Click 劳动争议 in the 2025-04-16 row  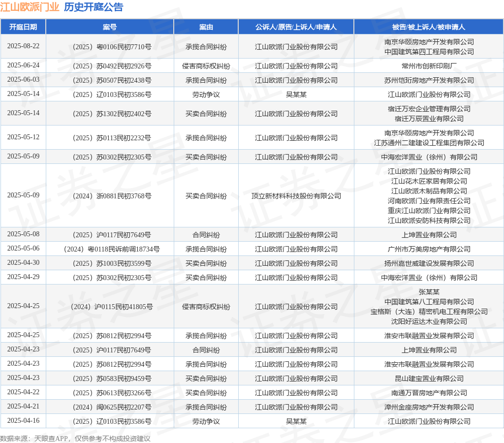tap(206, 421)
